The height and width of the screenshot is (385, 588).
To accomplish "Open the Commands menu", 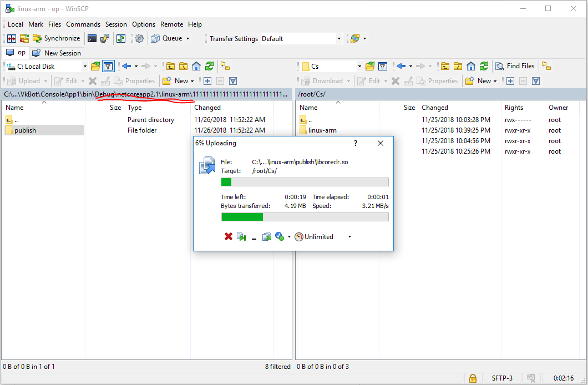I will pos(83,24).
